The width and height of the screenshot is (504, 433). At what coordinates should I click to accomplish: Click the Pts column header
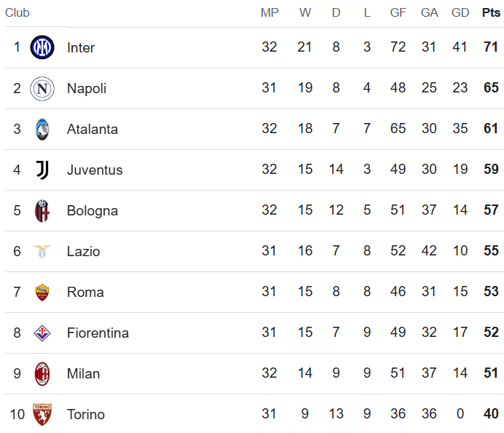tap(491, 13)
